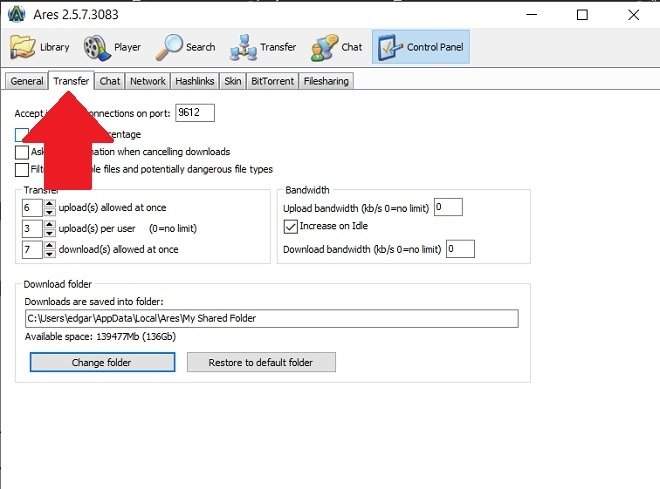
Task: Open the Network tab
Action: point(148,81)
